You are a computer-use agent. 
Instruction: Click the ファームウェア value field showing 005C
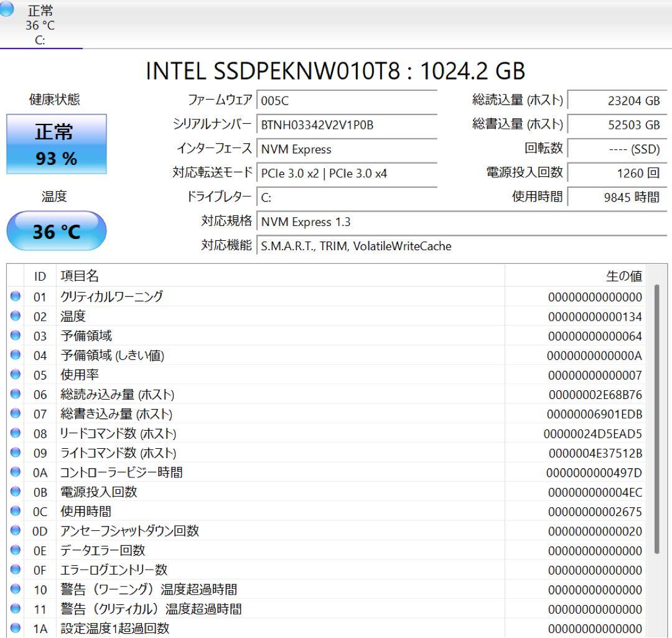tap(347, 100)
